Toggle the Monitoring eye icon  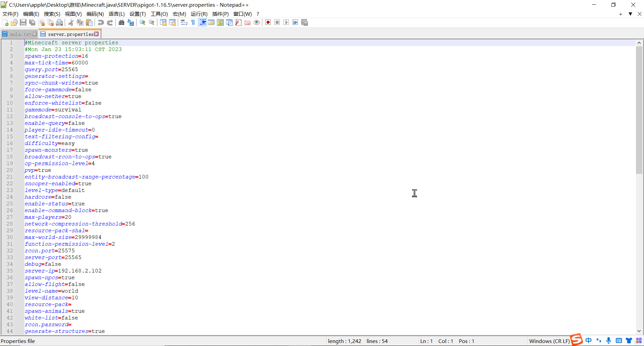(x=257, y=22)
